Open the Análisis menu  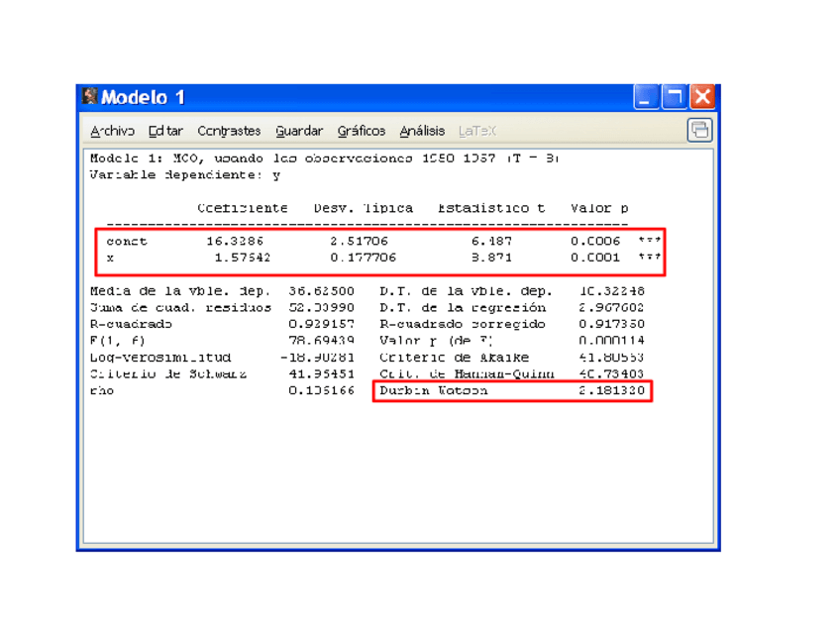click(422, 131)
